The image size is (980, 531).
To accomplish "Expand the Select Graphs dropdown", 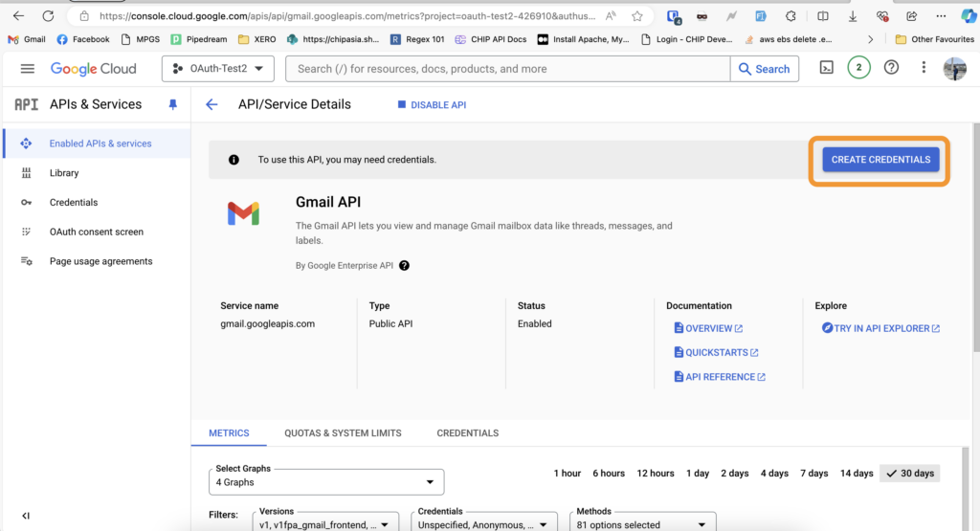I will (326, 482).
